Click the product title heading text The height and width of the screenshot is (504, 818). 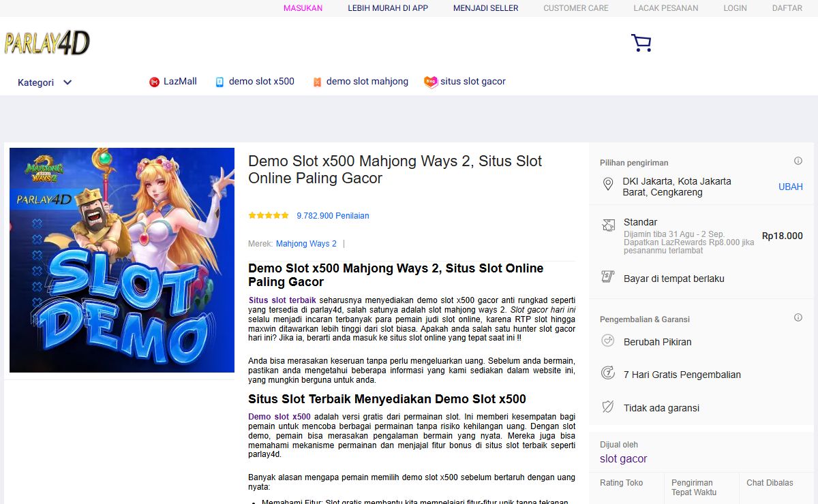(395, 170)
